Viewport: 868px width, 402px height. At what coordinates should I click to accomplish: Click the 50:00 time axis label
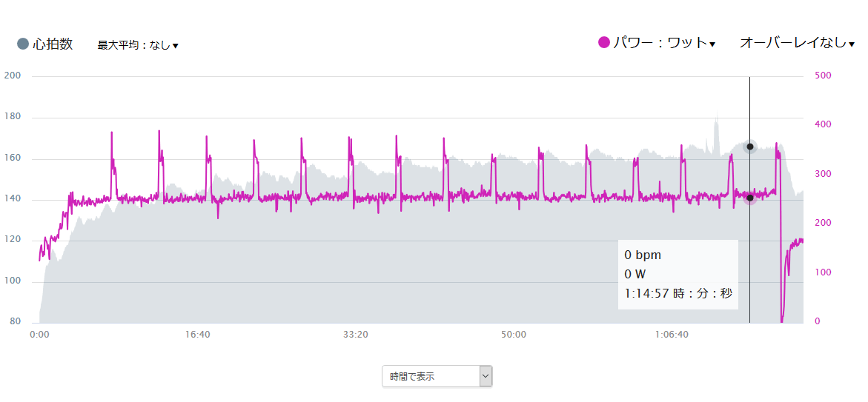pos(514,335)
